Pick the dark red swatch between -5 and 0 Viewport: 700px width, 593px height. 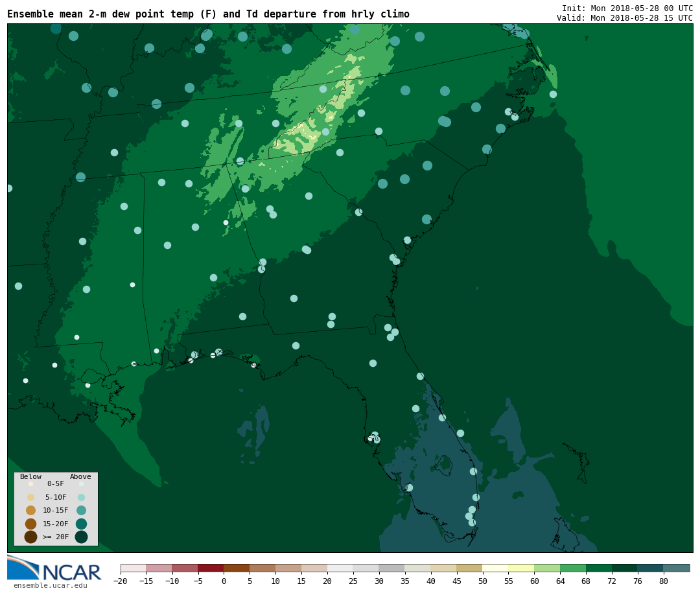[211, 568]
